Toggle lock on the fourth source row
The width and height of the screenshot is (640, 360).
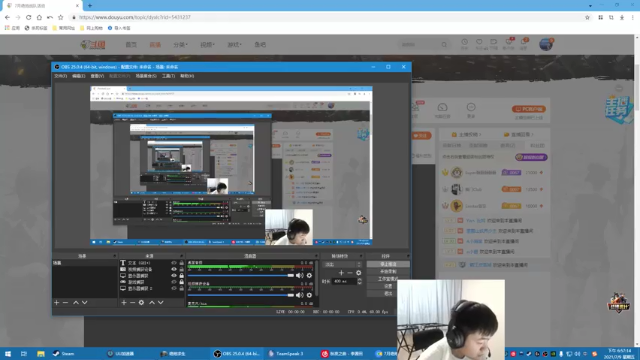point(182,282)
